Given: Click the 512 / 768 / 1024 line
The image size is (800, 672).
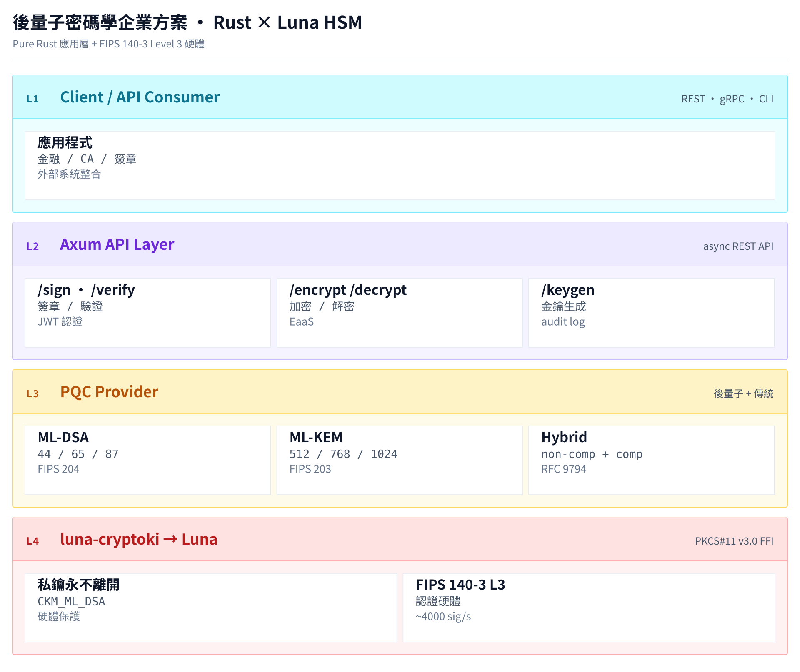Looking at the screenshot, I should coord(344,454).
